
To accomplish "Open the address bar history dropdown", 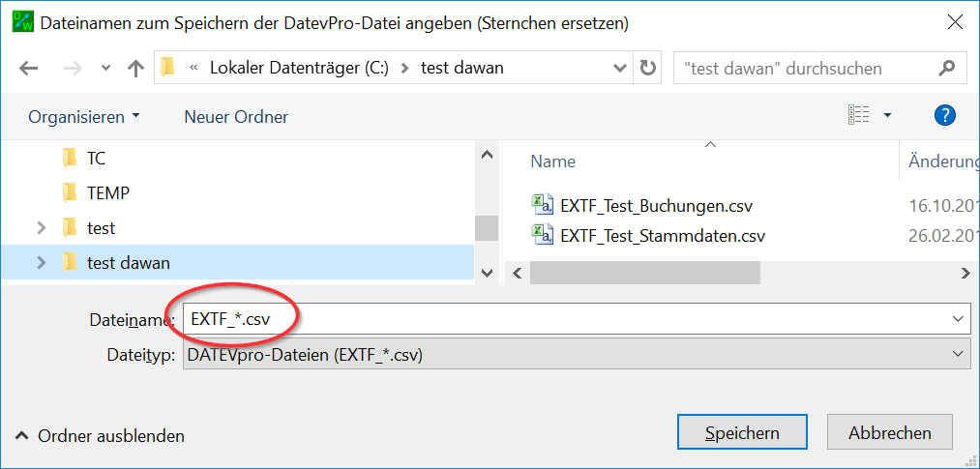I will click(x=620, y=68).
